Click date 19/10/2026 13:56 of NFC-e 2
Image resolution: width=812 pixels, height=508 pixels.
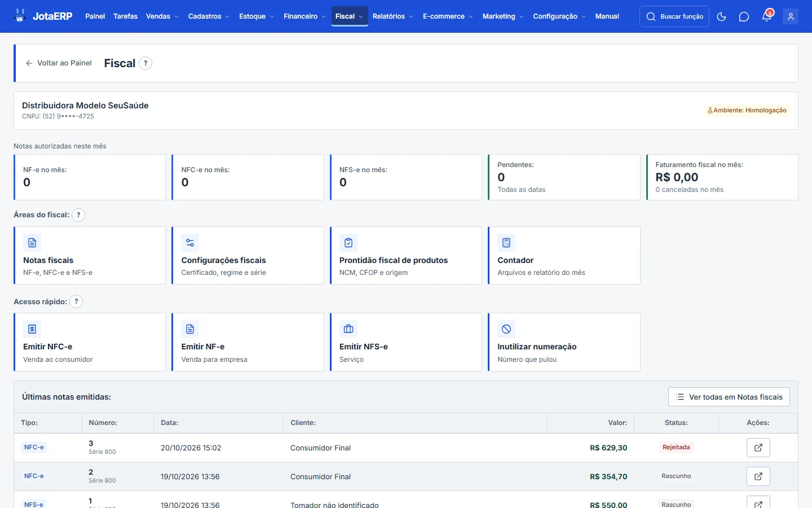tap(190, 476)
